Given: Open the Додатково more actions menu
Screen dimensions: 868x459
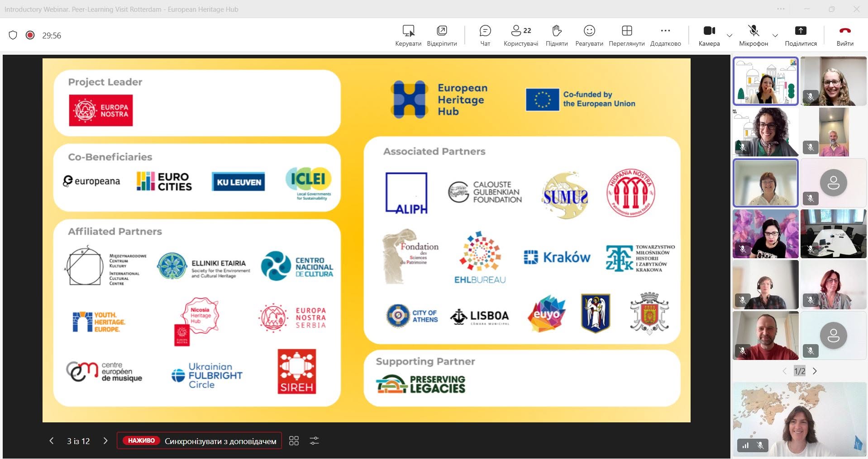Looking at the screenshot, I should pos(665,36).
